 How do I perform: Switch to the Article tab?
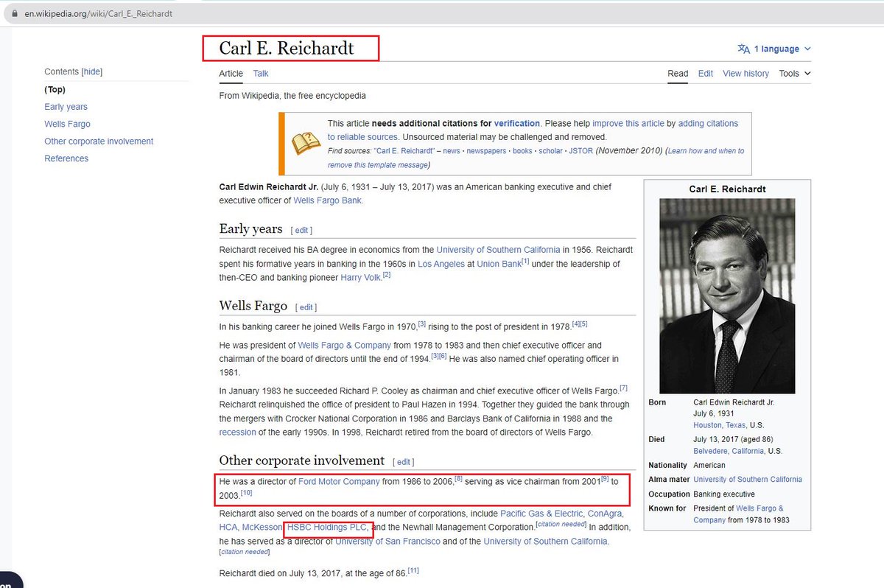[x=231, y=74]
